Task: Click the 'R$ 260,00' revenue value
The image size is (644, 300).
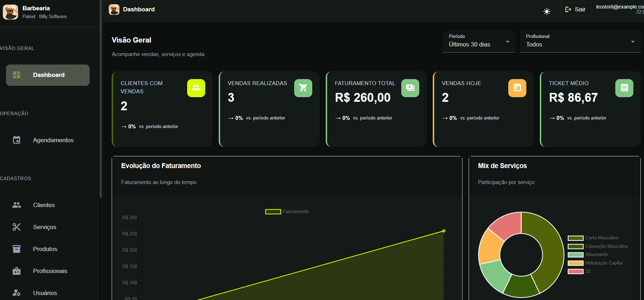Action: click(363, 98)
